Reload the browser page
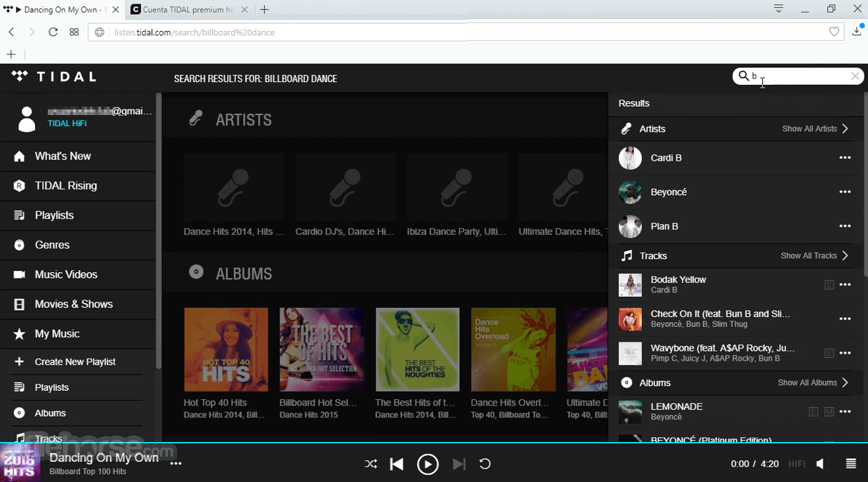The image size is (868, 482). pos(53,32)
